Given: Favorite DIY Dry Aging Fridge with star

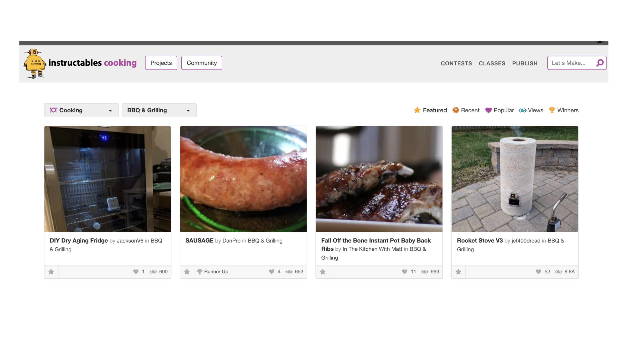Looking at the screenshot, I should click(x=51, y=272).
